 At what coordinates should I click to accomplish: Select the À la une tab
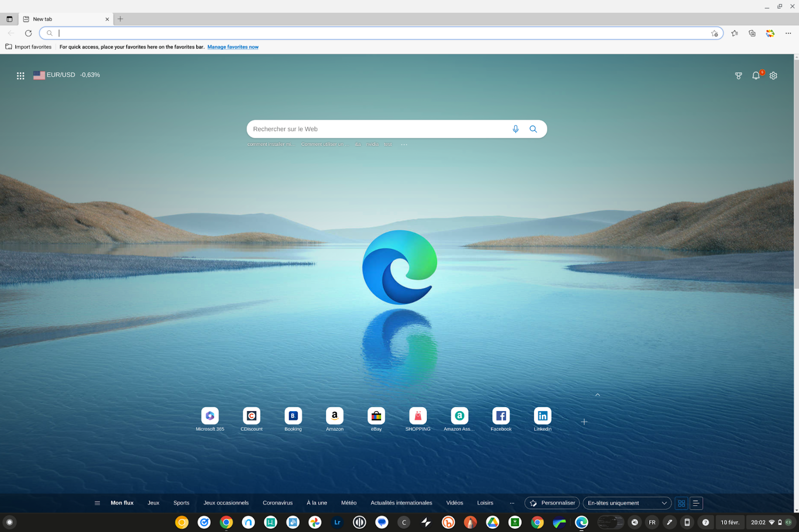point(317,503)
